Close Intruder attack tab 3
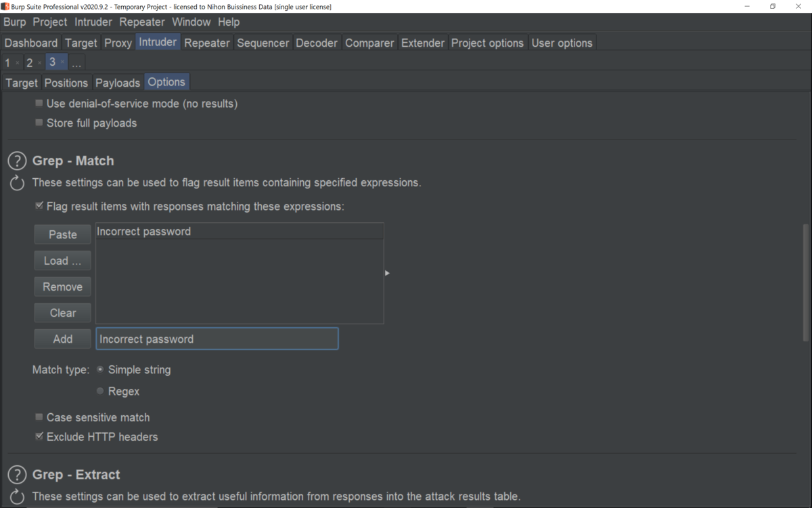 [62, 62]
